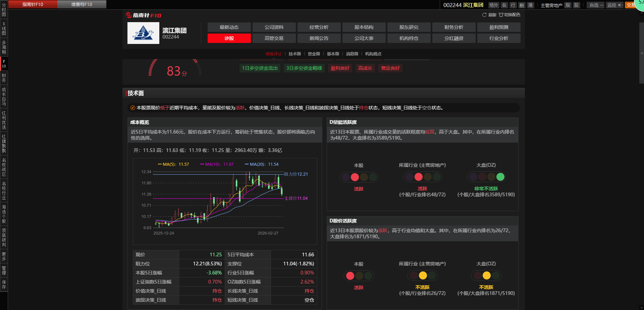The width and height of the screenshot is (644, 310).
Task: Switch to the 维赛特F10 top tab
Action: [82, 4]
